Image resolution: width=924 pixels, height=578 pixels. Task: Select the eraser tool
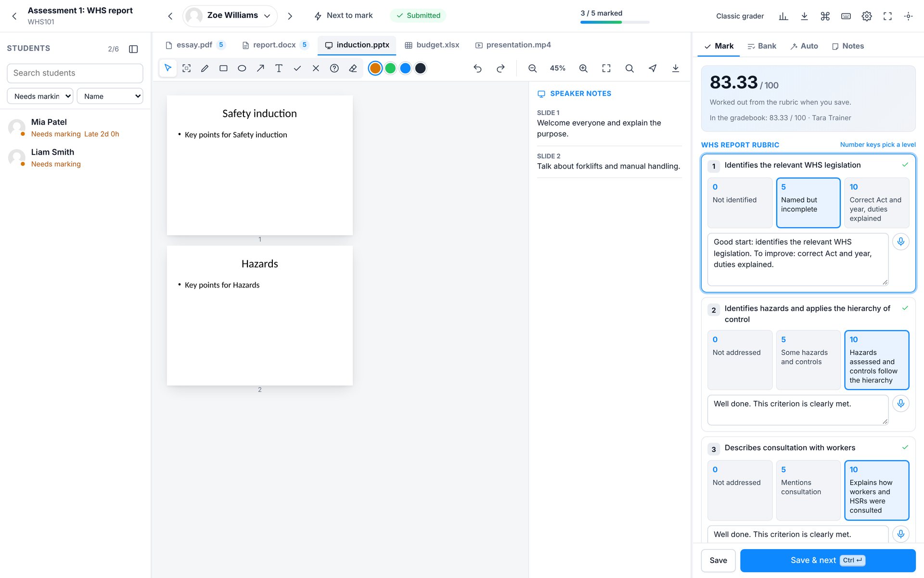tap(353, 68)
